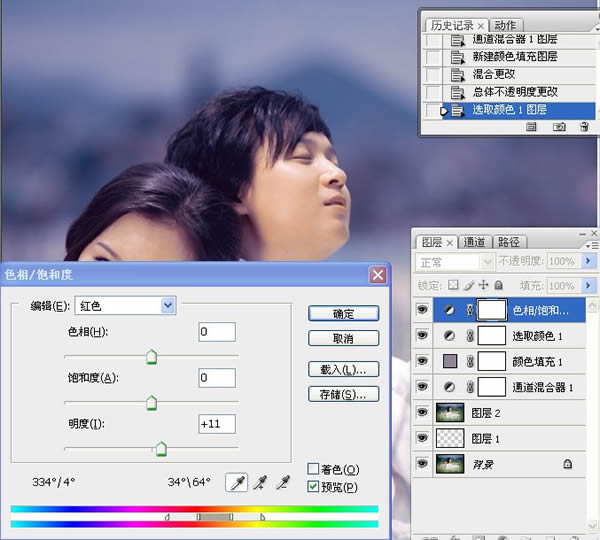Click the 颜色填充 1 color swatch thumbnail
This screenshot has height=540, width=600.
(x=450, y=361)
